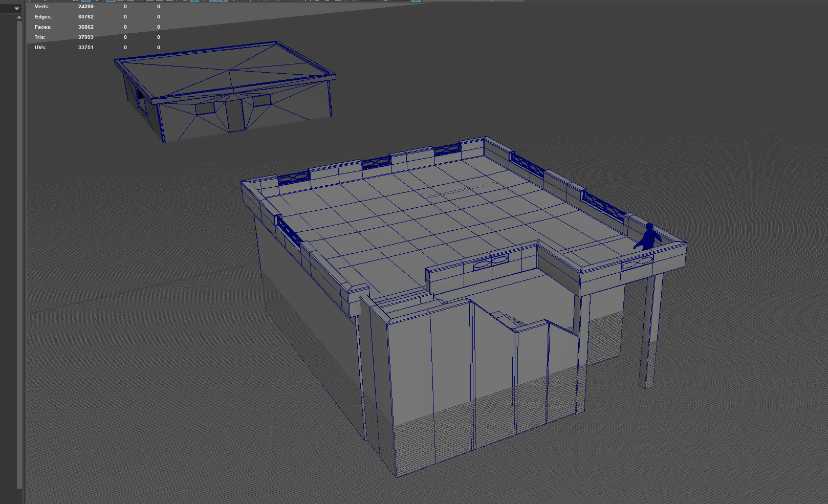828x504 pixels.
Task: Click the Faces label in the HUD
Action: tap(43, 27)
